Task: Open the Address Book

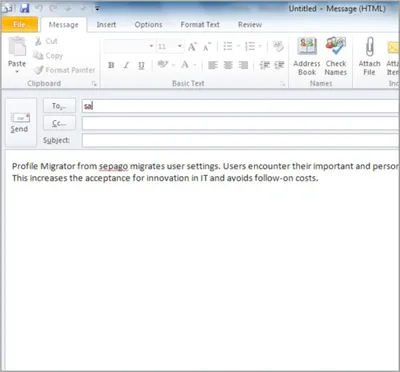Action: pos(307,56)
